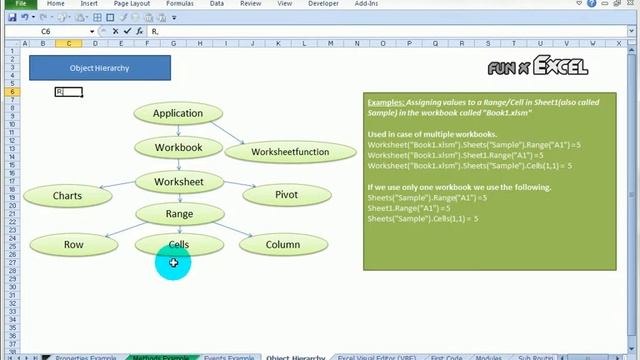Open the Add-Ins ribbon tab
This screenshot has width=640, height=360.
point(366,4)
